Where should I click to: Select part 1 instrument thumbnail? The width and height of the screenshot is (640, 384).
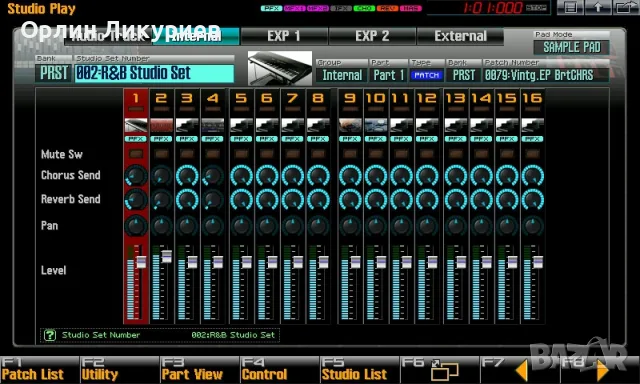[x=136, y=125]
